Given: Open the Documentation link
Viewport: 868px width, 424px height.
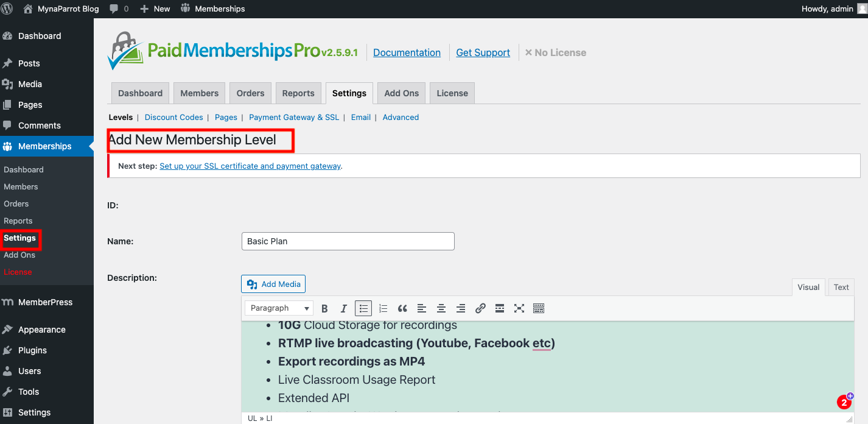Looking at the screenshot, I should pos(407,52).
